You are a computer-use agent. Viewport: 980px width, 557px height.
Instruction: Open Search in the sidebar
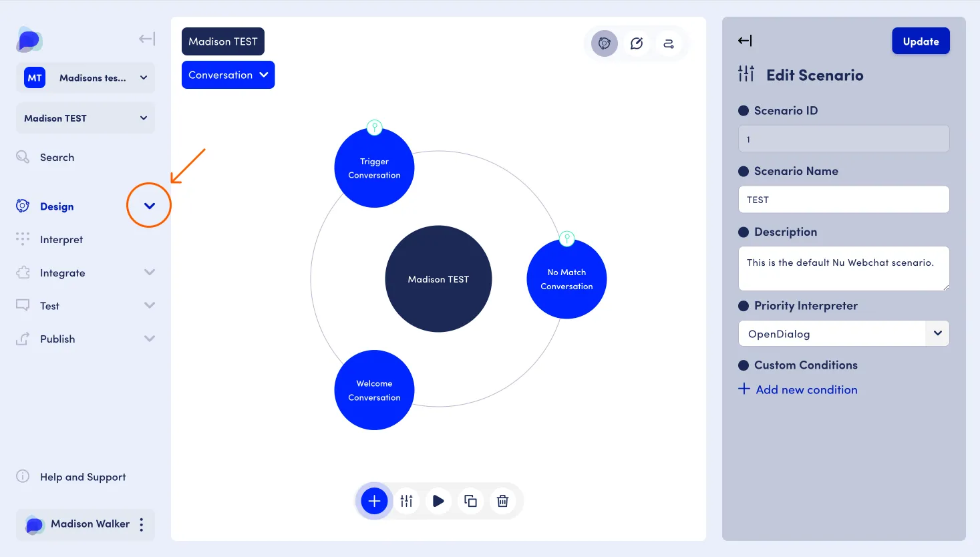coord(57,158)
